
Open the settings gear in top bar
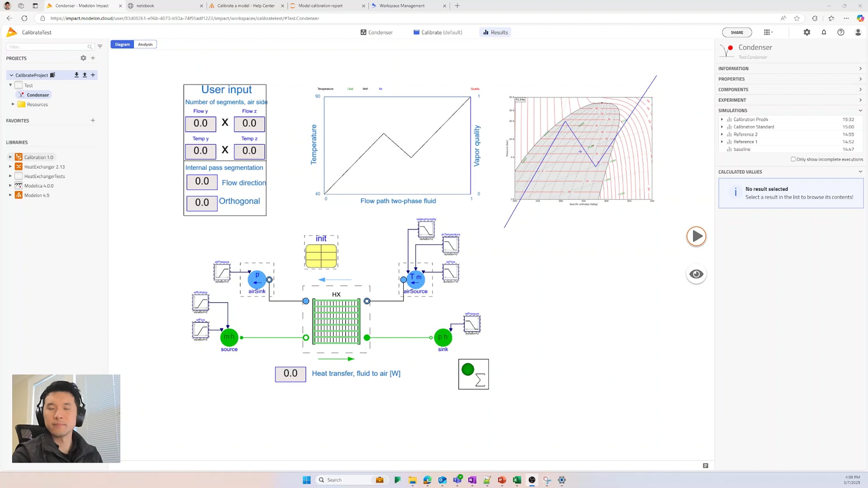(x=807, y=32)
